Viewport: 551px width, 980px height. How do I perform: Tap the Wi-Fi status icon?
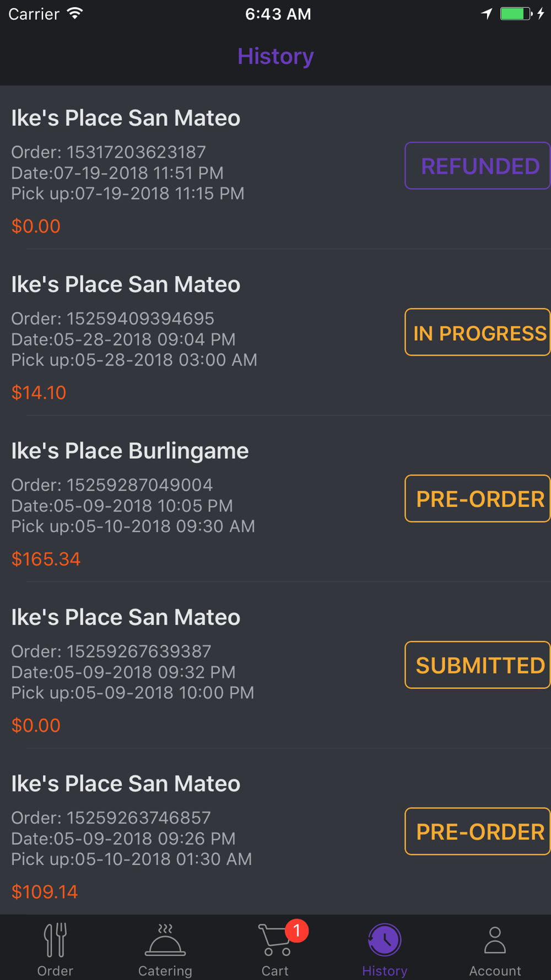click(75, 14)
